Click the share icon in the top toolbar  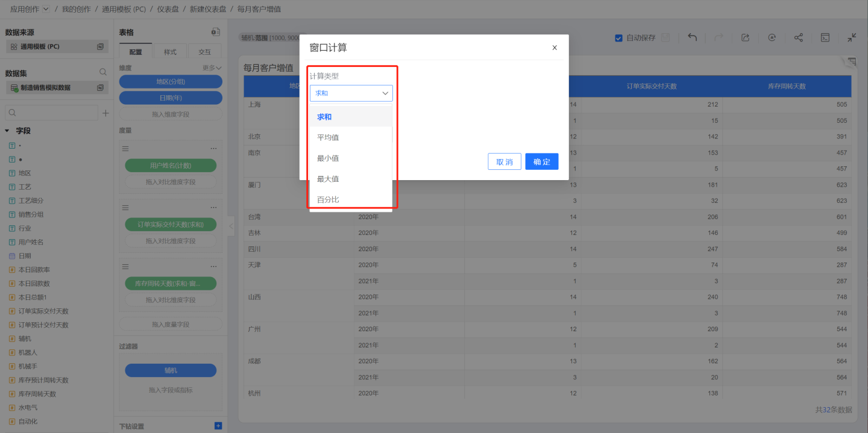coord(798,37)
